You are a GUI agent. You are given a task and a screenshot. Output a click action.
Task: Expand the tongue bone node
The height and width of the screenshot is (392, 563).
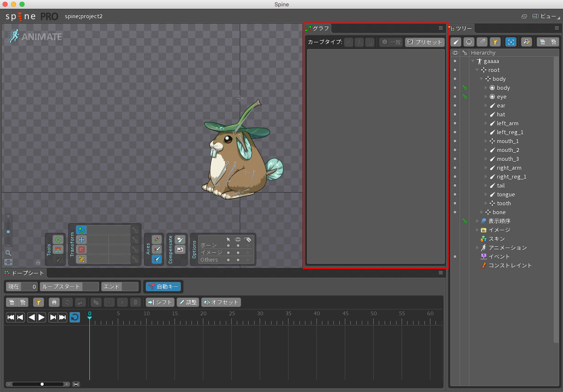click(486, 194)
